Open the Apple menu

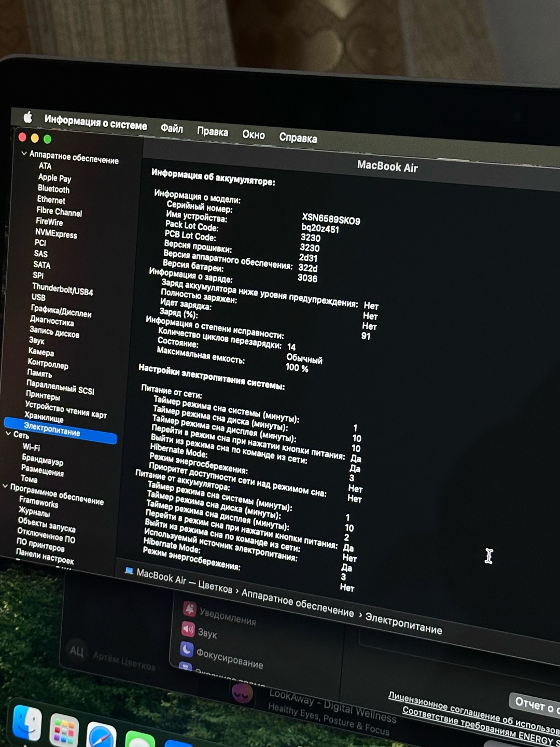(x=27, y=117)
